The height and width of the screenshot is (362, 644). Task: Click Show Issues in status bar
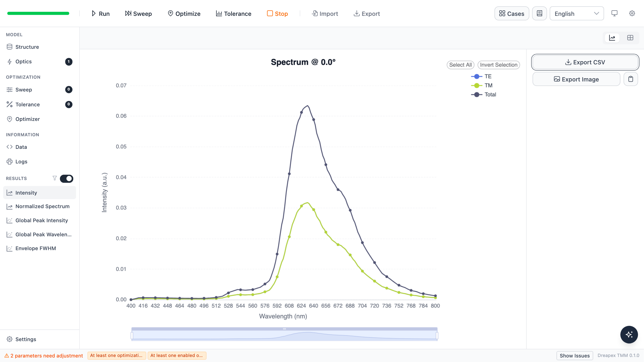click(x=575, y=356)
